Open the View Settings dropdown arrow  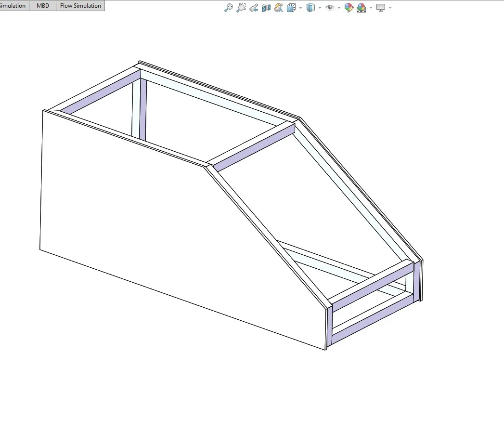(x=390, y=8)
